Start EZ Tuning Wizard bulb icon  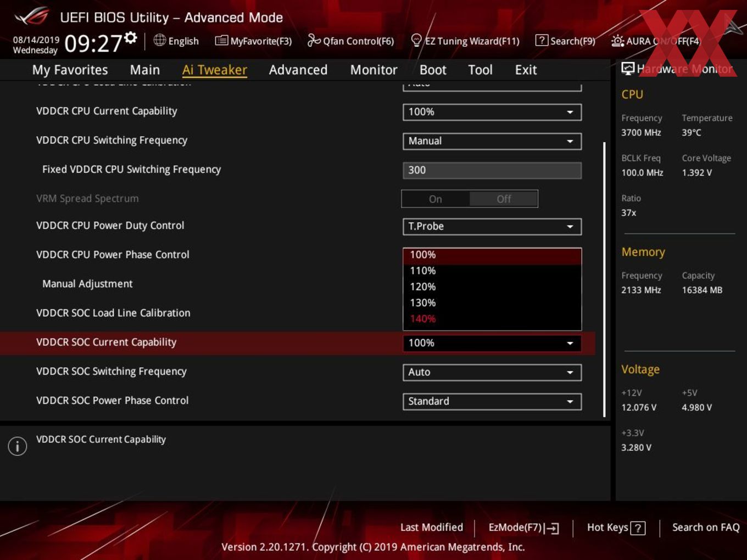pos(416,40)
